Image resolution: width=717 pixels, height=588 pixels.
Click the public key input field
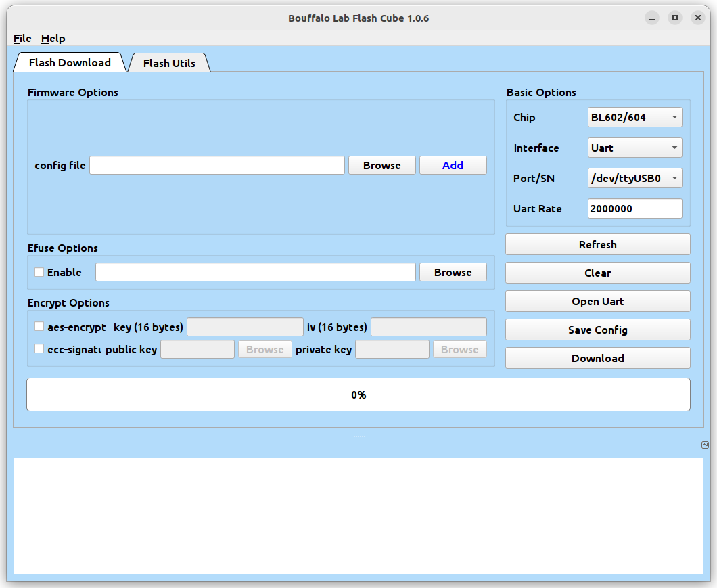pyautogui.click(x=198, y=350)
